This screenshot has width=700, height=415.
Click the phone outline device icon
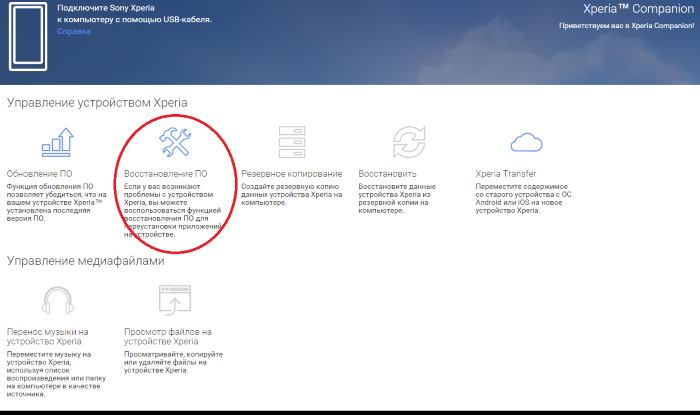coord(28,36)
